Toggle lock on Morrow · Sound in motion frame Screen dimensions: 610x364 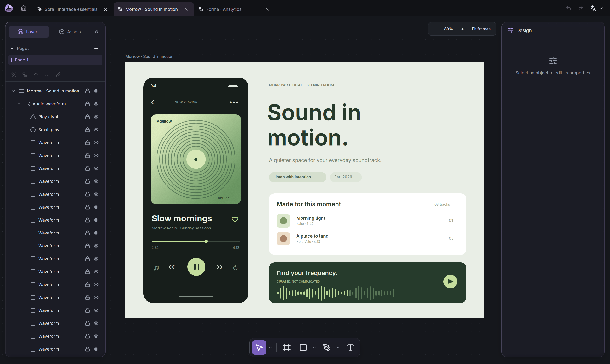click(87, 91)
